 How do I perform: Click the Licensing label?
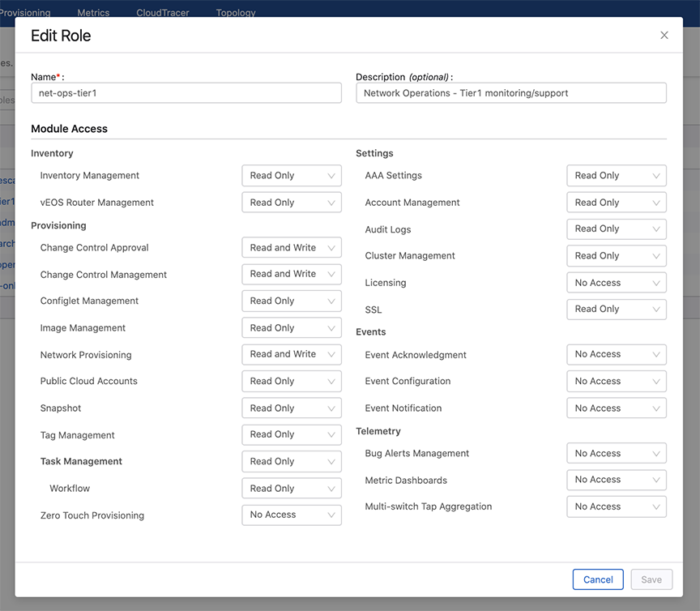pyautogui.click(x=386, y=283)
